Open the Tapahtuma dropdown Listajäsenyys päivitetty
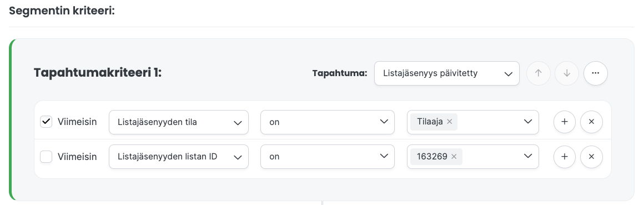The height and width of the screenshot is (205, 644). point(447,73)
